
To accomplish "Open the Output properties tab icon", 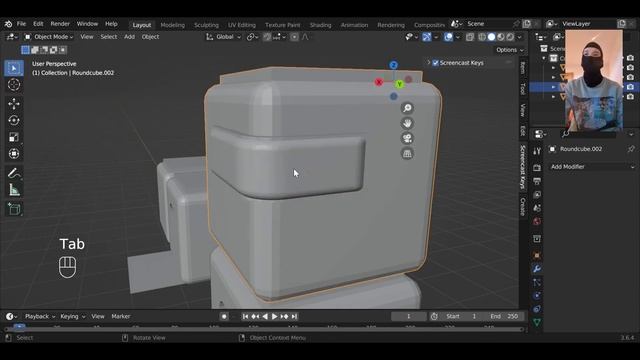I will pos(537,181).
